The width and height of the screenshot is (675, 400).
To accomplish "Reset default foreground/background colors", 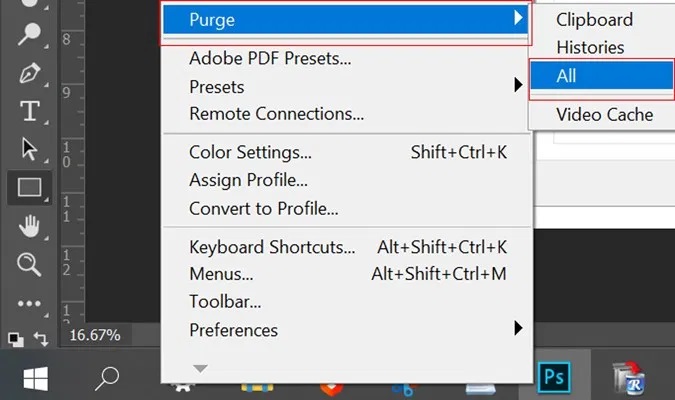I will pos(15,339).
